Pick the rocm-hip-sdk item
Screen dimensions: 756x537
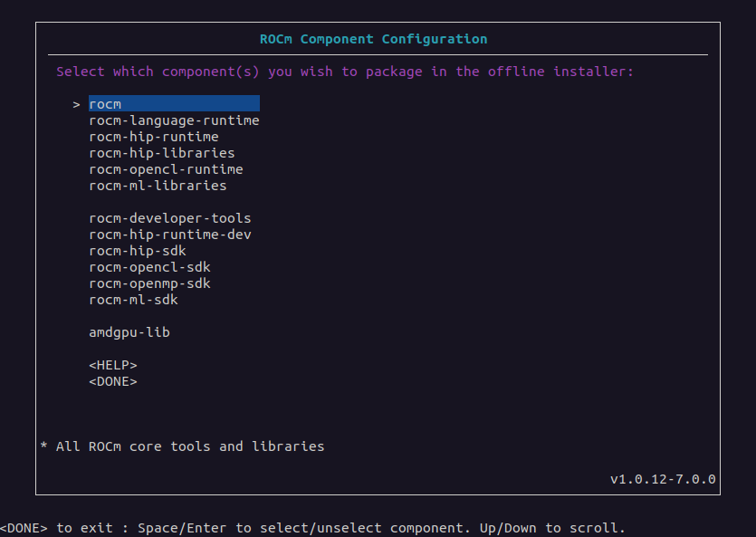[138, 251]
